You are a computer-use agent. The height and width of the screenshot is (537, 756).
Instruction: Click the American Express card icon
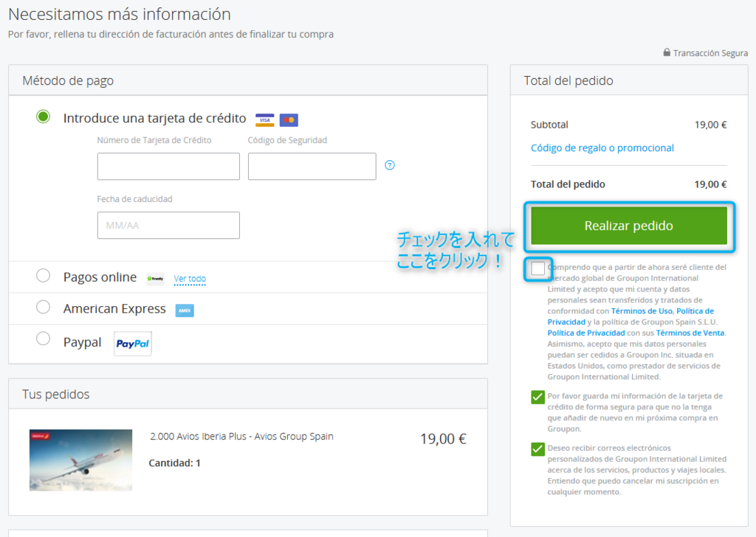click(x=185, y=311)
